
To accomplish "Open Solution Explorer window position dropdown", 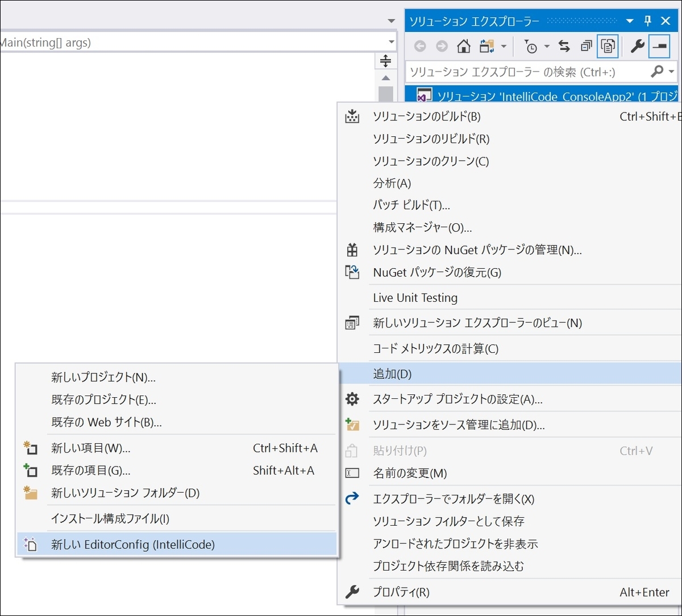I will pyautogui.click(x=630, y=21).
